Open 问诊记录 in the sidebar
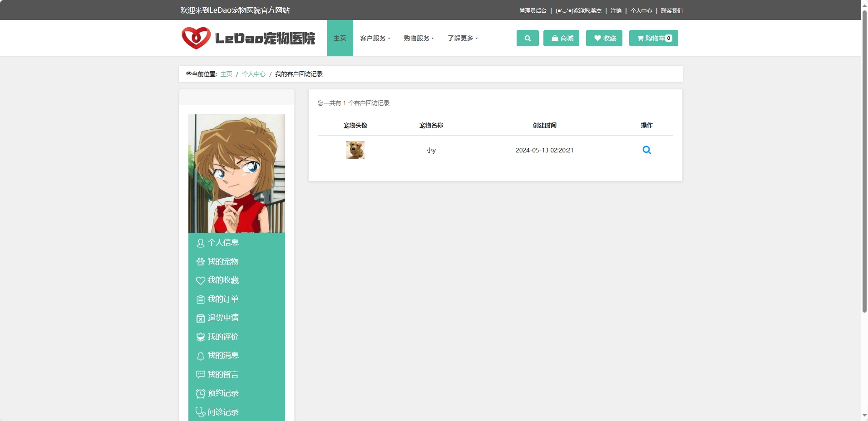The width and height of the screenshot is (868, 421). pos(223,411)
